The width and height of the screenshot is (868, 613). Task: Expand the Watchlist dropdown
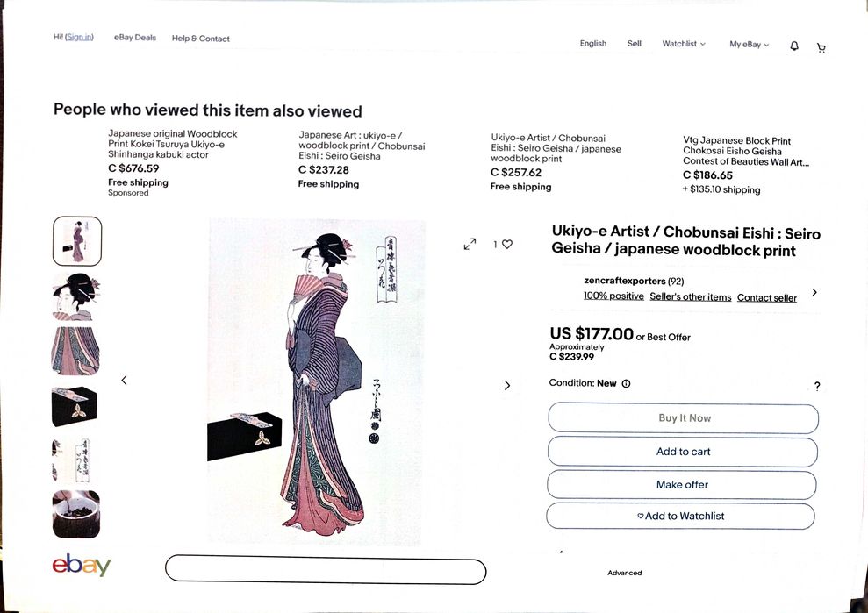(x=684, y=44)
